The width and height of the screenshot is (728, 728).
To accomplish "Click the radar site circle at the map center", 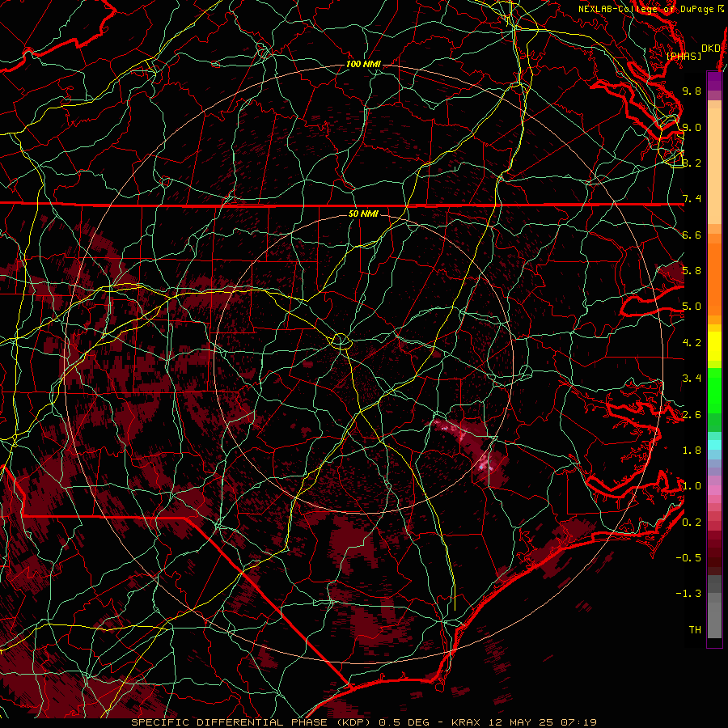I will [341, 341].
